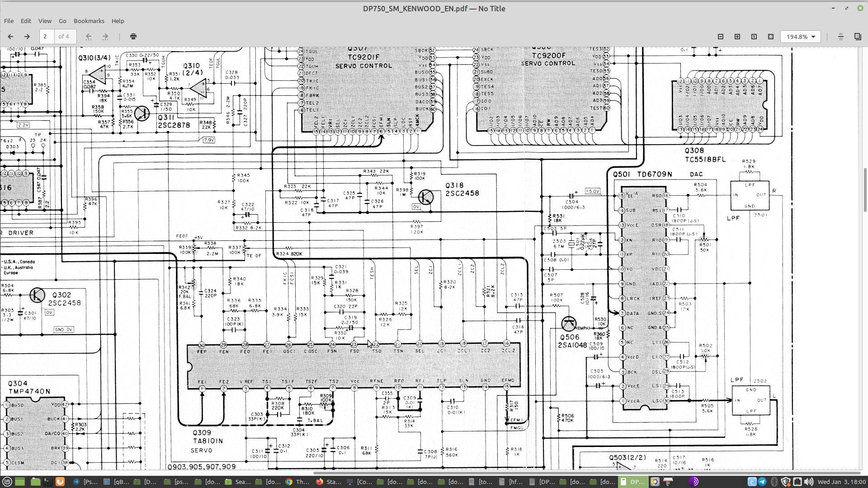Click the volume speaker tray icon
Image resolution: width=868 pixels, height=488 pixels.
[809, 482]
